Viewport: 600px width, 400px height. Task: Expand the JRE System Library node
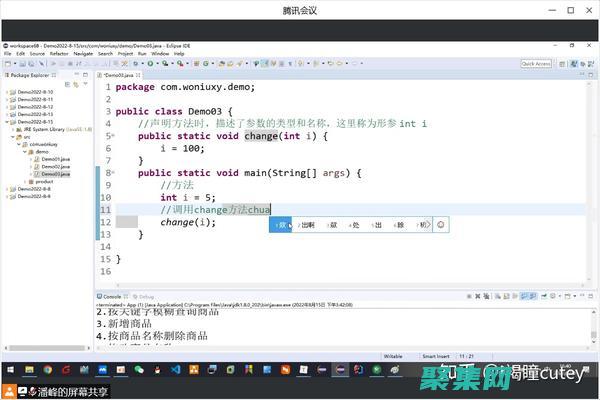coord(15,129)
